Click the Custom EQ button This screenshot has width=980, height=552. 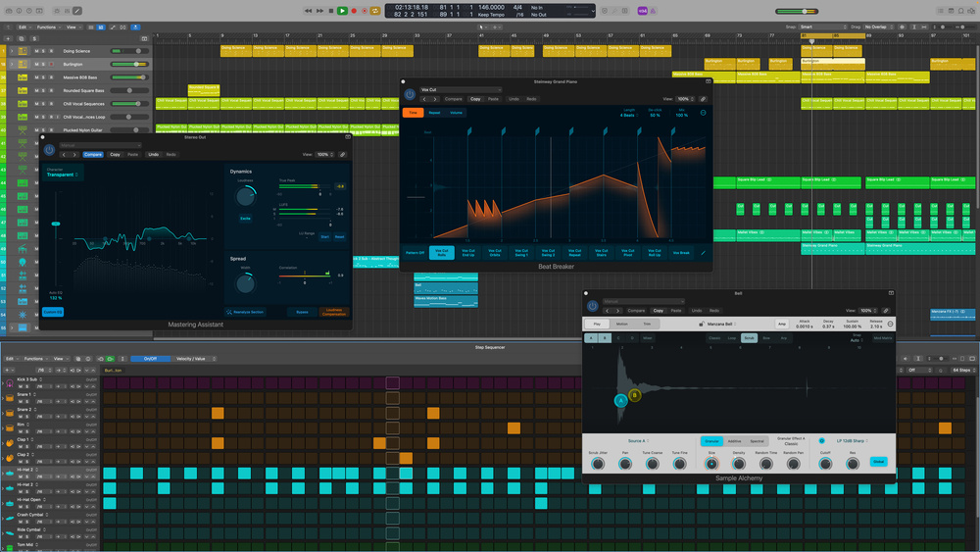tap(52, 312)
